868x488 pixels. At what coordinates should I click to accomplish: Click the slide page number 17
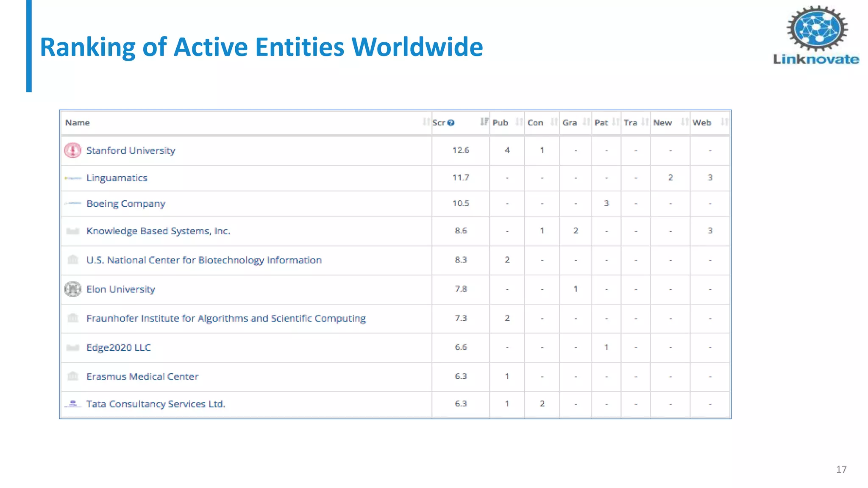point(841,469)
